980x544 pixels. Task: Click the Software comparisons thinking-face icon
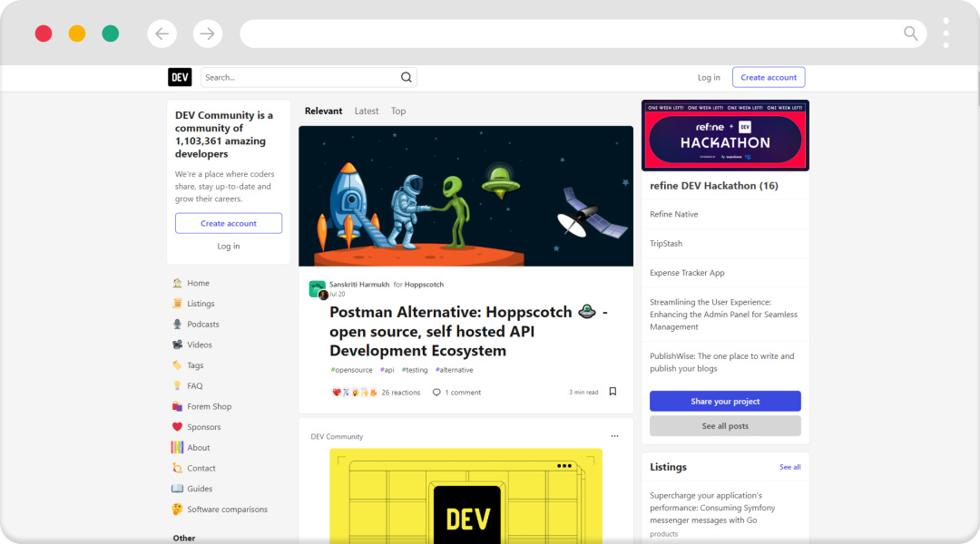click(178, 510)
